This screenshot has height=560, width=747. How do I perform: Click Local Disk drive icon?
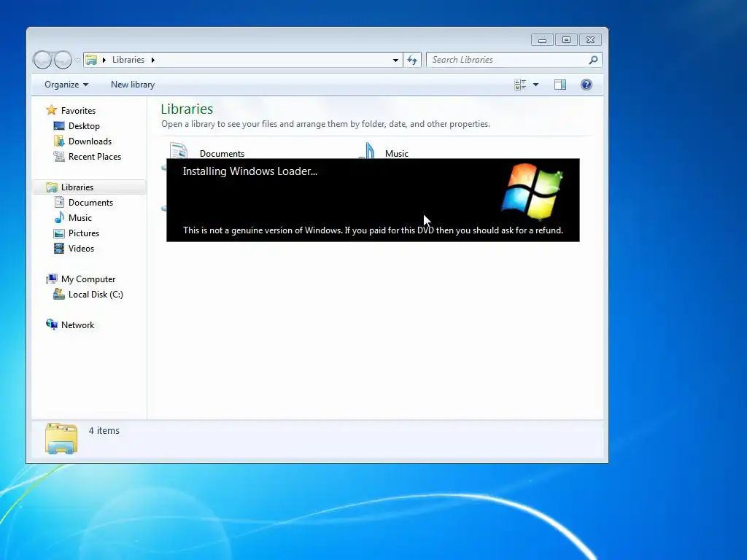pos(59,295)
